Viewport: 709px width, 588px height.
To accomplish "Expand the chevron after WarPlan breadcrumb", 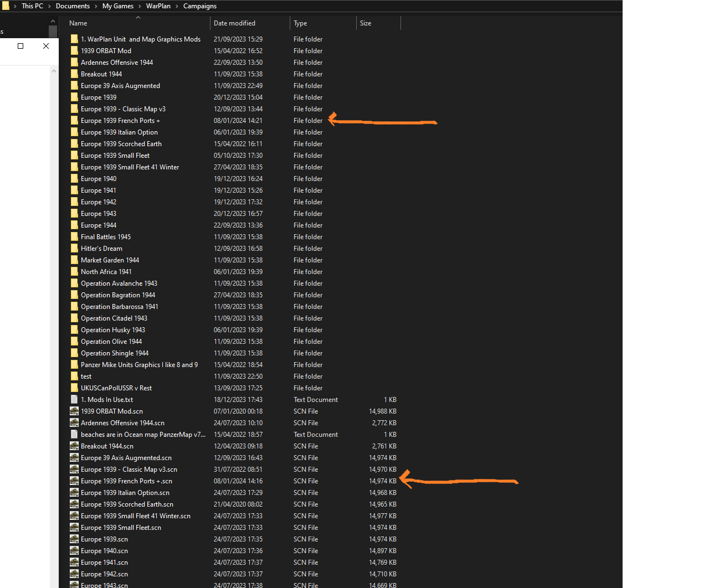I will tap(177, 6).
